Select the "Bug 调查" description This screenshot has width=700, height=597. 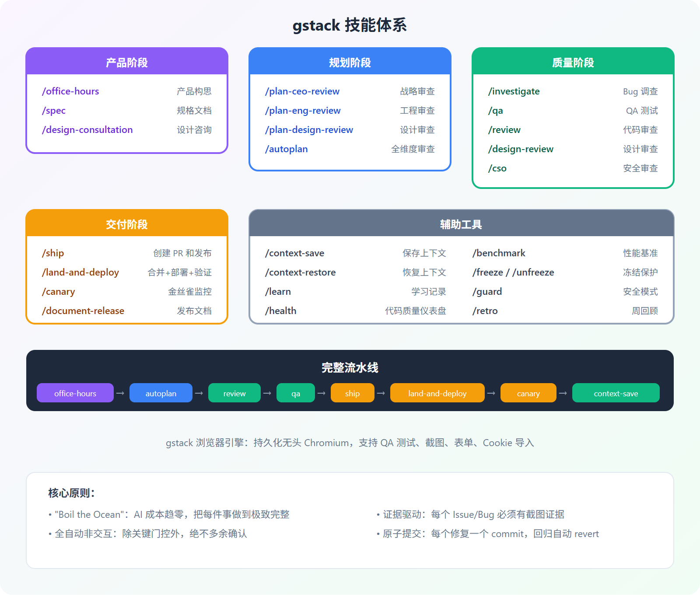(640, 91)
